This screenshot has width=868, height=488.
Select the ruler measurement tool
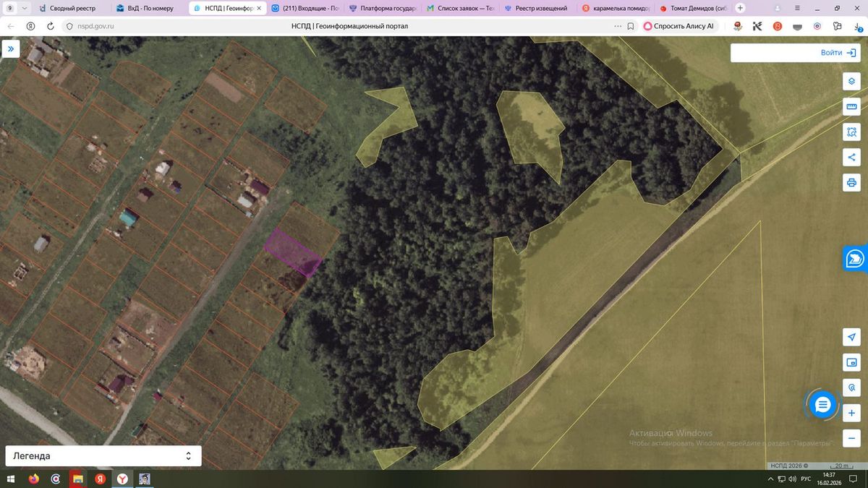pos(851,106)
